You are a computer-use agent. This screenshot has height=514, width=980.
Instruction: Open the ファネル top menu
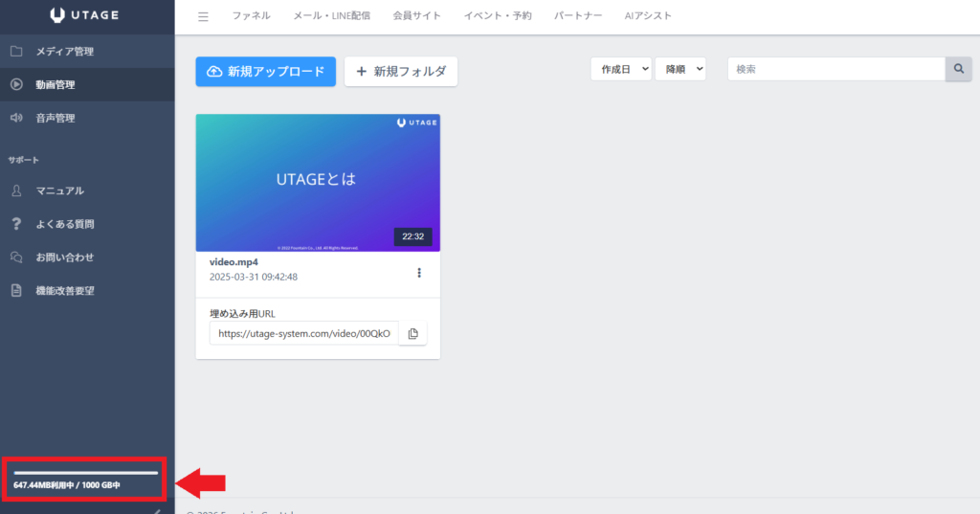click(251, 16)
